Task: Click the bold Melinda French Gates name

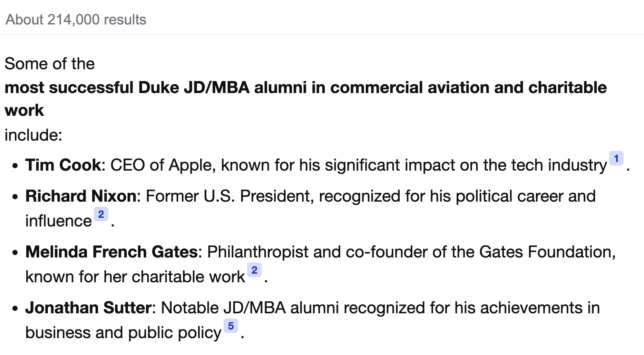Action: click(x=111, y=252)
